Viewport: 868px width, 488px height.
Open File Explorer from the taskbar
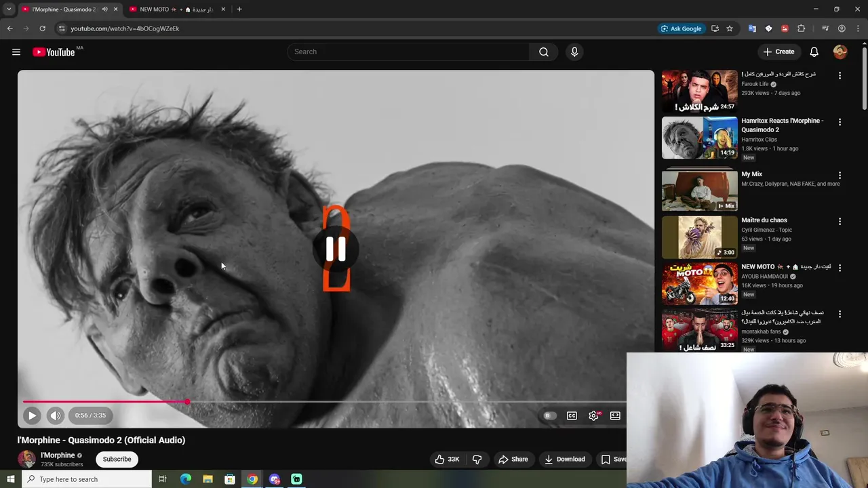[x=208, y=479]
